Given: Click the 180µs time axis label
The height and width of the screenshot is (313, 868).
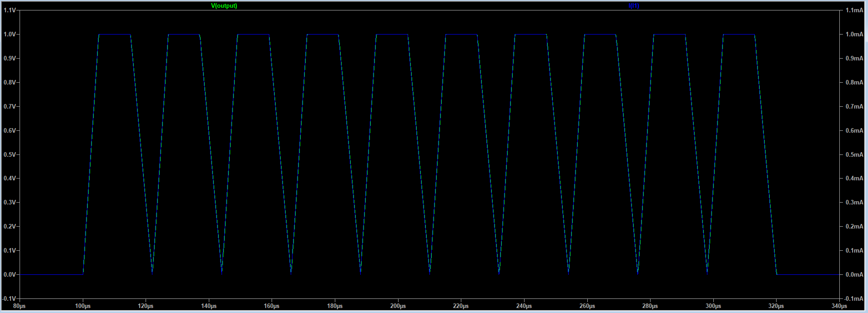Looking at the screenshot, I should point(335,307).
